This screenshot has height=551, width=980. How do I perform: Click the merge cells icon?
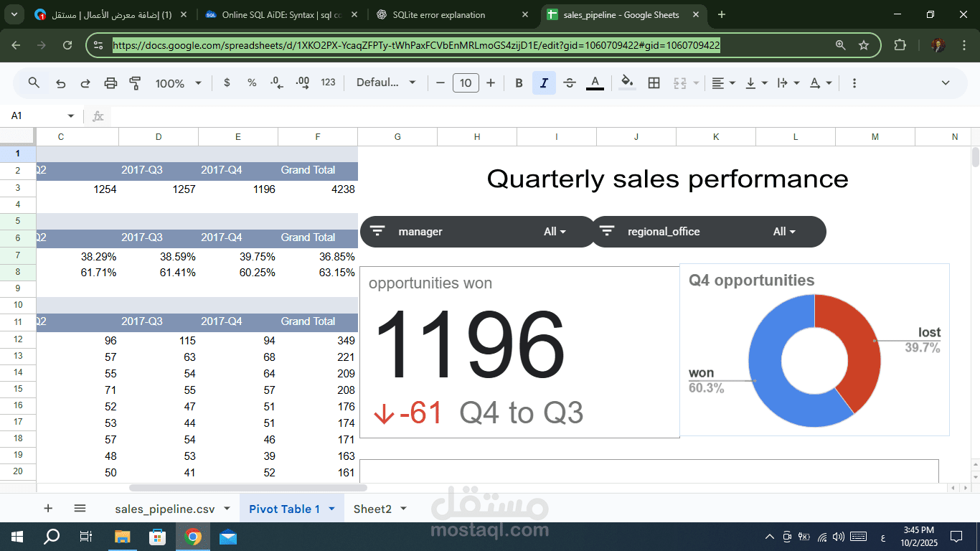coord(680,83)
